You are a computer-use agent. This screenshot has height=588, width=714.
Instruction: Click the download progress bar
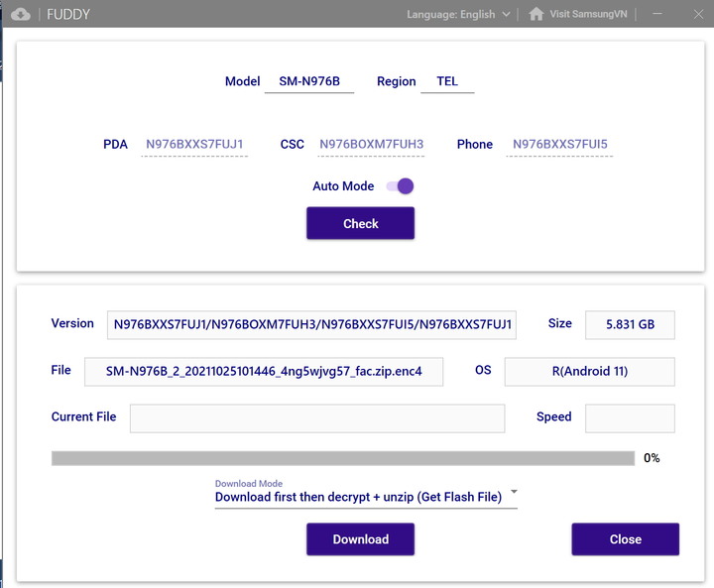(x=343, y=458)
